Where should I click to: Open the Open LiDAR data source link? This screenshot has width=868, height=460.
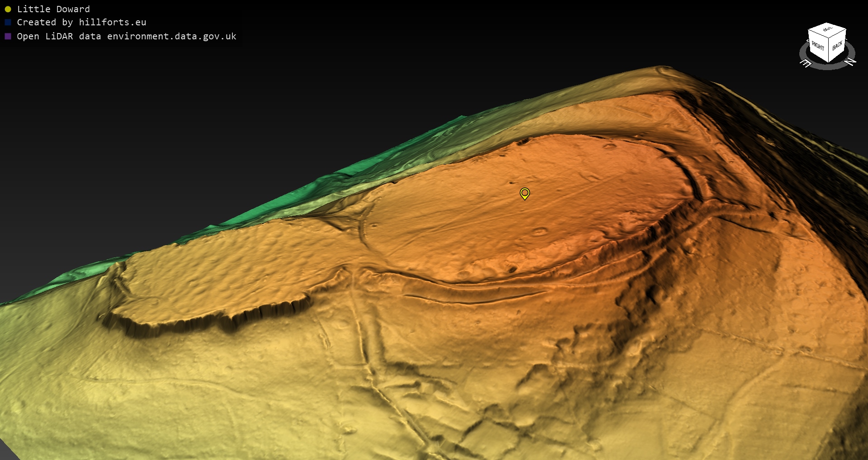click(x=127, y=36)
